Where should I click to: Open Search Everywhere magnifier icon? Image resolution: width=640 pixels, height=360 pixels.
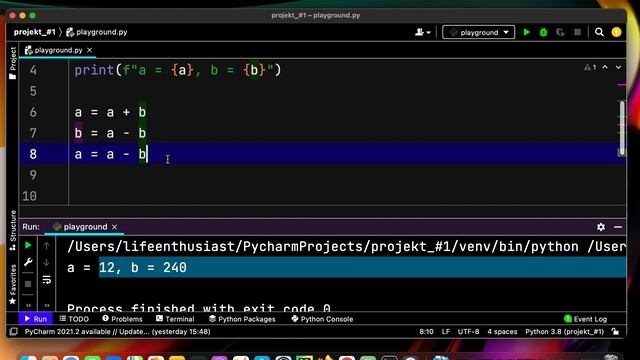(x=599, y=32)
